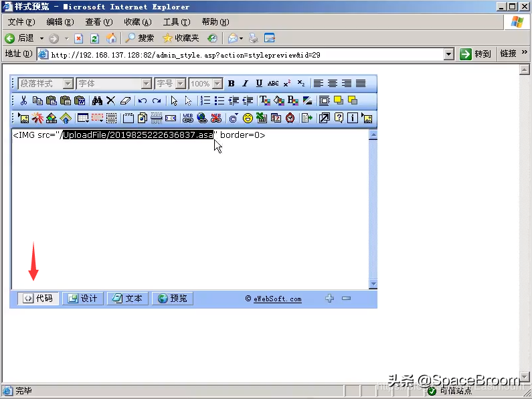Viewport: 532px width, 399px height.
Task: Click the numbered list icon
Action: [205, 101]
